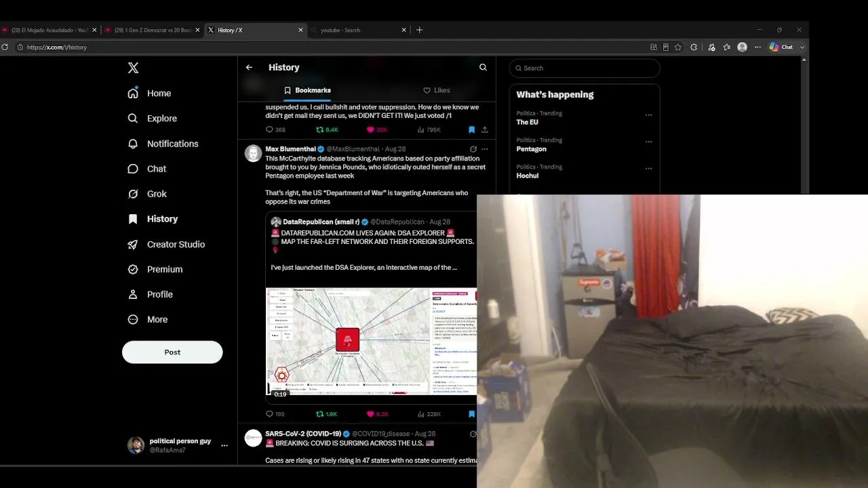Play the DSA Explorer map video
Screen dimensions: 868x488
click(x=372, y=342)
